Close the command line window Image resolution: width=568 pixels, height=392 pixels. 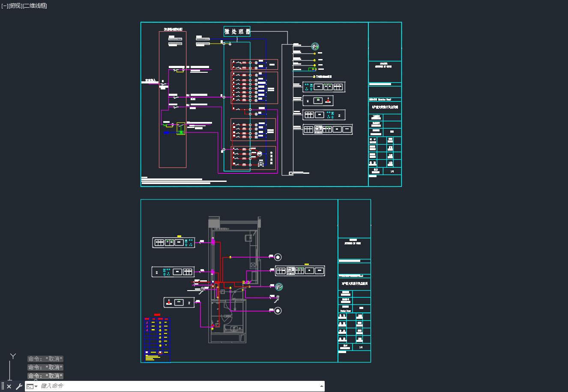(9, 386)
